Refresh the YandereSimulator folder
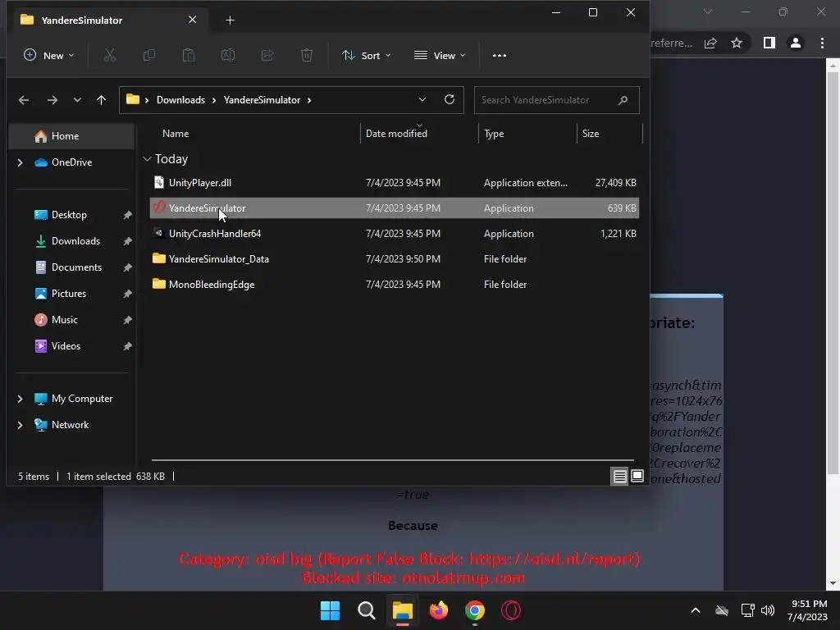Viewport: 840px width, 630px height. (x=450, y=99)
